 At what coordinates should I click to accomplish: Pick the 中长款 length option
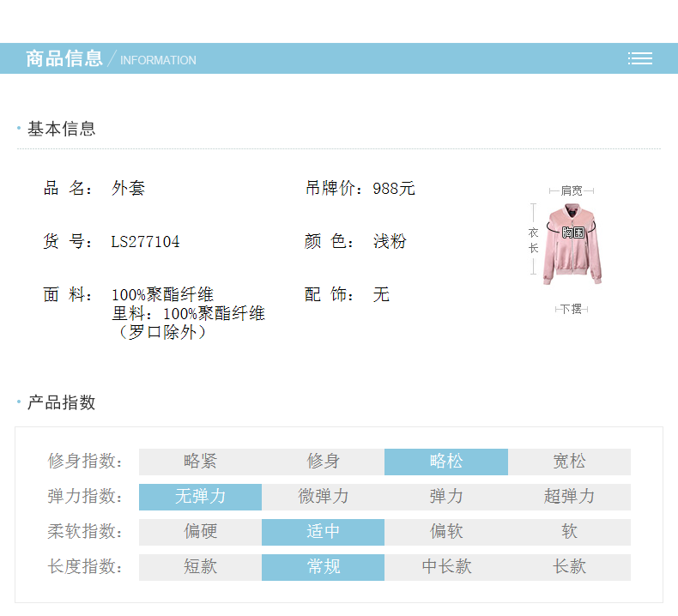pyautogui.click(x=445, y=567)
